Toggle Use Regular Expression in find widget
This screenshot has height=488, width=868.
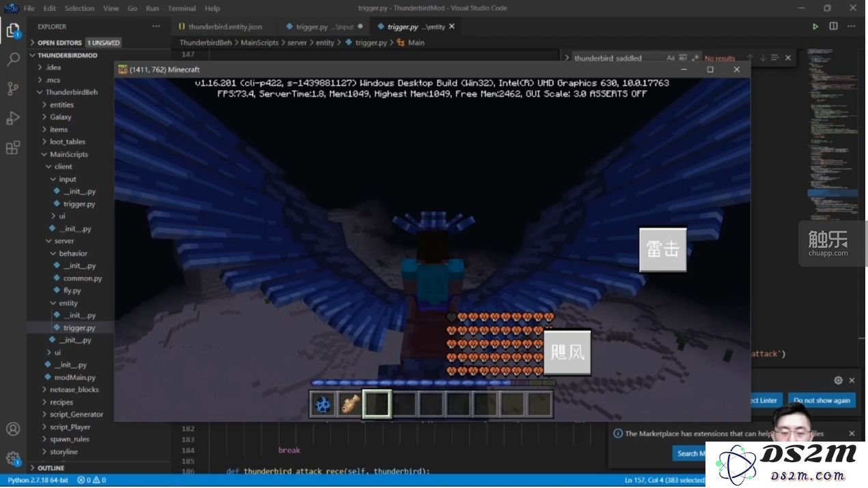coord(694,58)
